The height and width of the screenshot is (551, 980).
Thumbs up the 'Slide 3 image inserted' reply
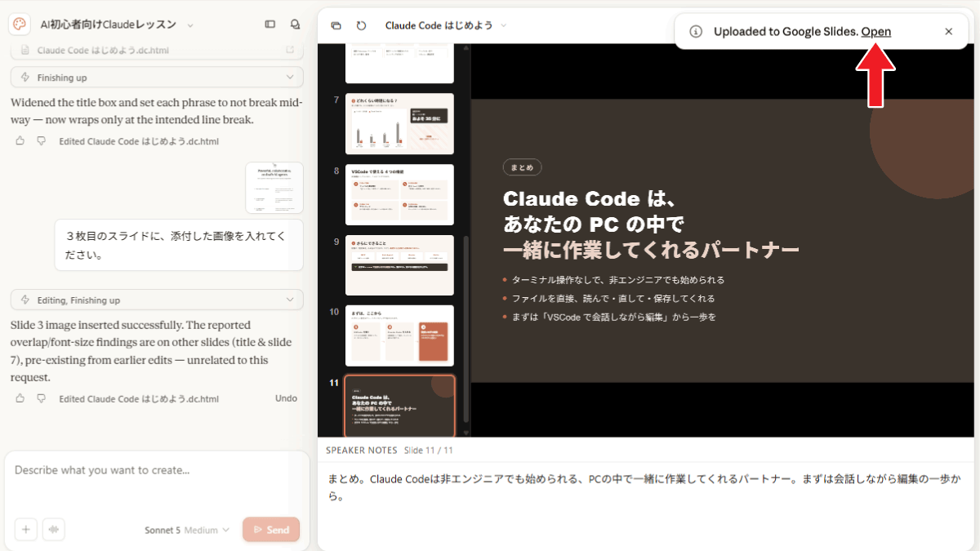20,398
